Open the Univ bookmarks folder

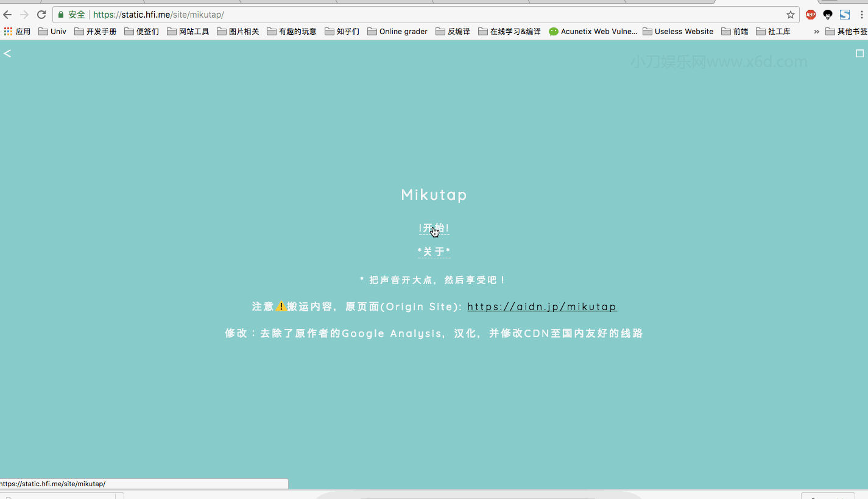tap(52, 31)
